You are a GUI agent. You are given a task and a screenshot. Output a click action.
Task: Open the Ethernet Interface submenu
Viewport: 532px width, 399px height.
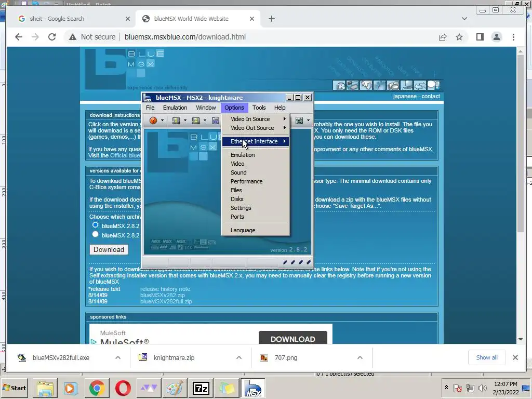[x=256, y=141]
